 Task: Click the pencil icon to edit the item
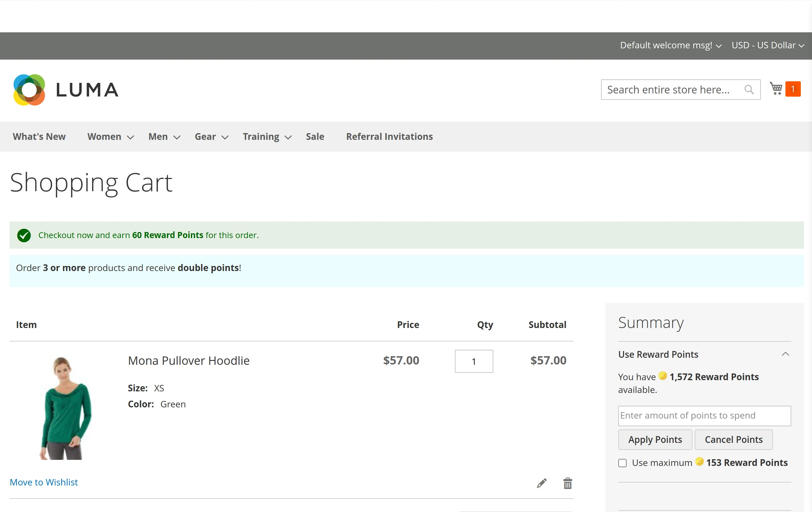(x=542, y=483)
